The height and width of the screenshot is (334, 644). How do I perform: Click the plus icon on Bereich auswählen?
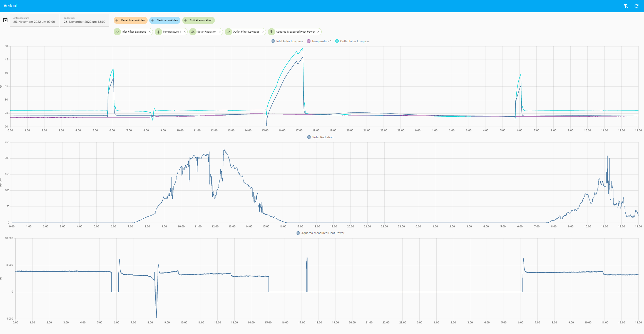117,20
